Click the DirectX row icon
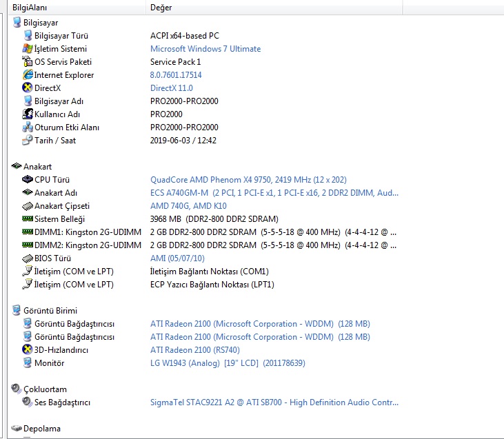This screenshot has width=504, height=439. (28, 88)
